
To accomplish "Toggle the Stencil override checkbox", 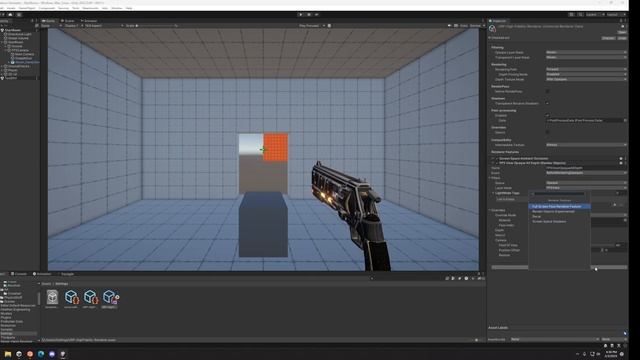I will coord(547,132).
